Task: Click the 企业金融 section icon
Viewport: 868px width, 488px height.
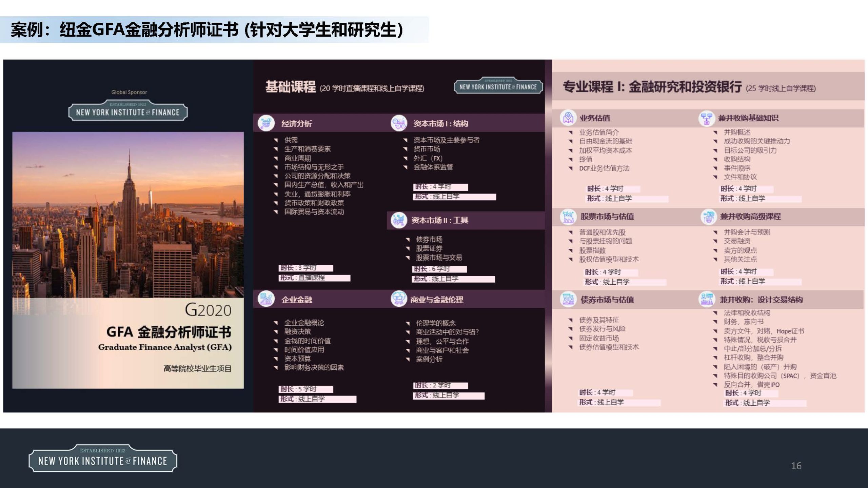Action: coord(266,299)
